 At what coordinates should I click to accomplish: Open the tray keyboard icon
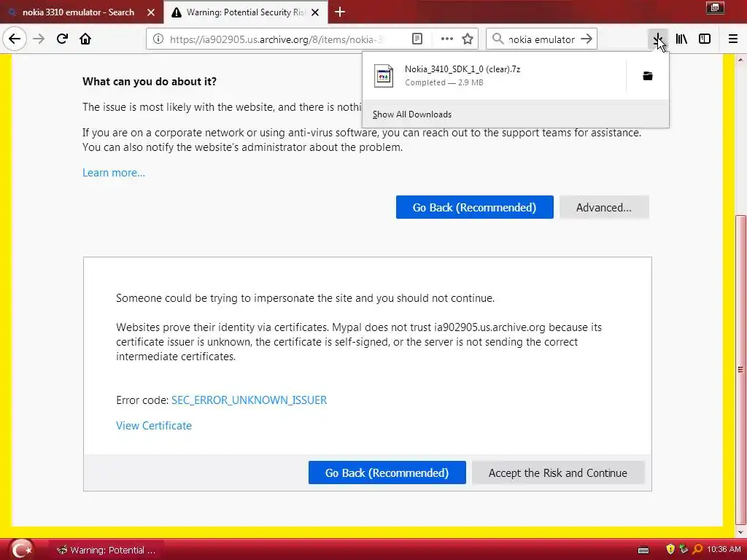coord(643,550)
